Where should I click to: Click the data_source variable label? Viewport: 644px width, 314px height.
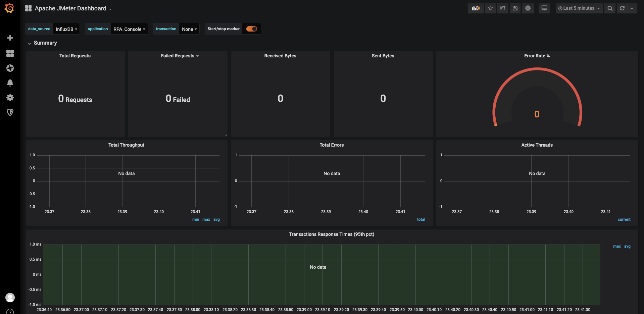[x=39, y=29]
